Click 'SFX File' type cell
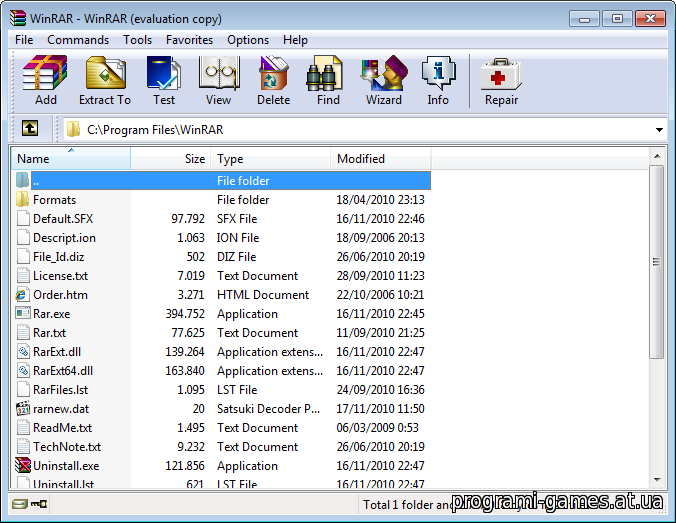Viewport: 676px width, 523px height. click(x=237, y=219)
